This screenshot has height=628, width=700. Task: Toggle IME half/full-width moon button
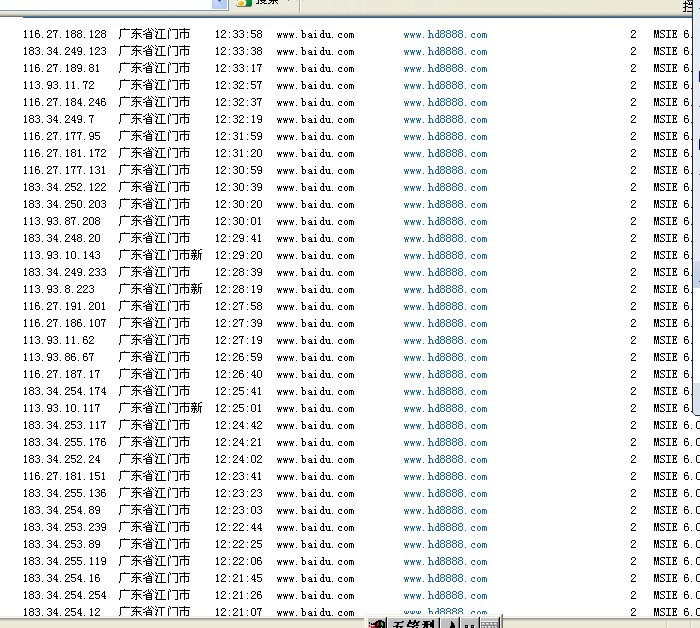452,623
